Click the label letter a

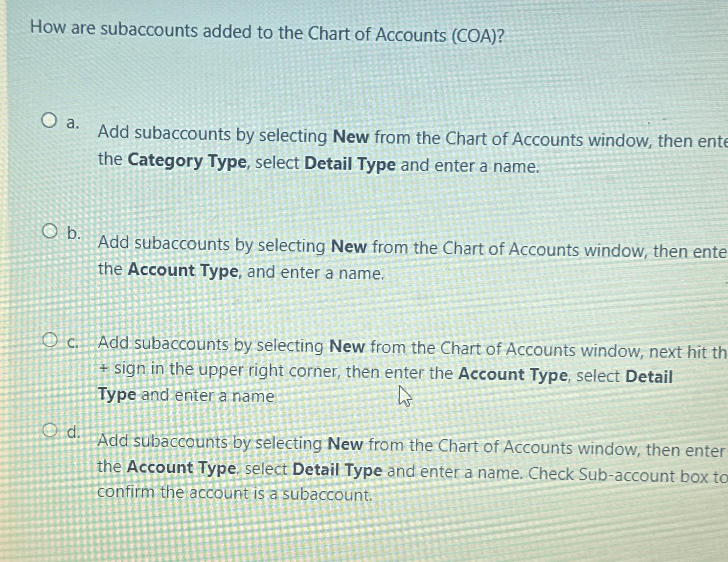tap(72, 124)
